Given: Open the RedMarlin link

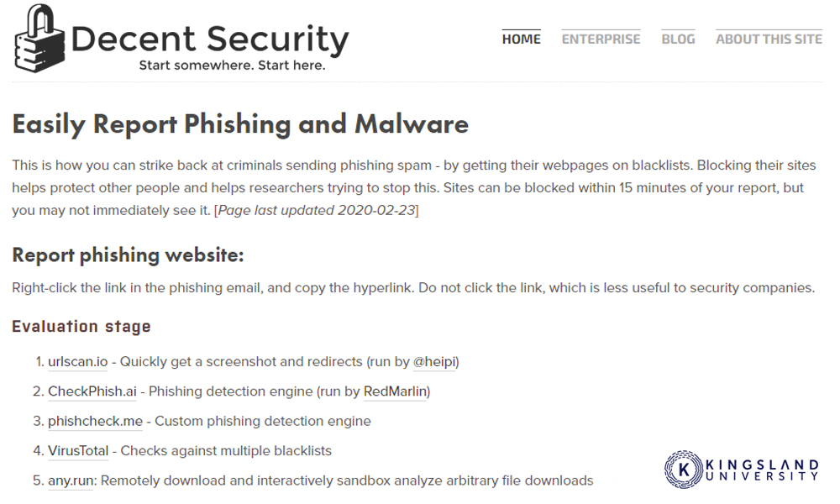Looking at the screenshot, I should (x=396, y=391).
